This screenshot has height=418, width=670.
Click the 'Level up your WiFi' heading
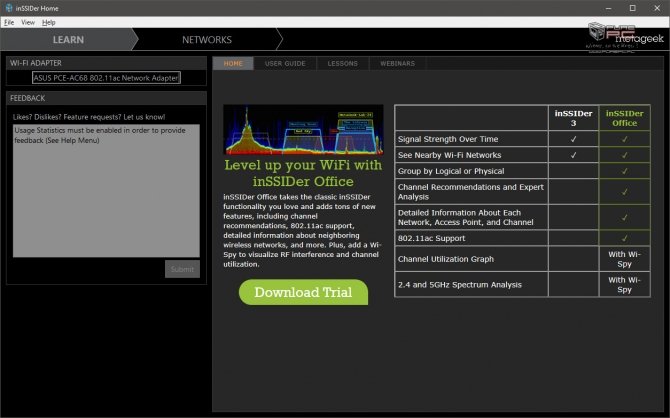[x=303, y=173]
